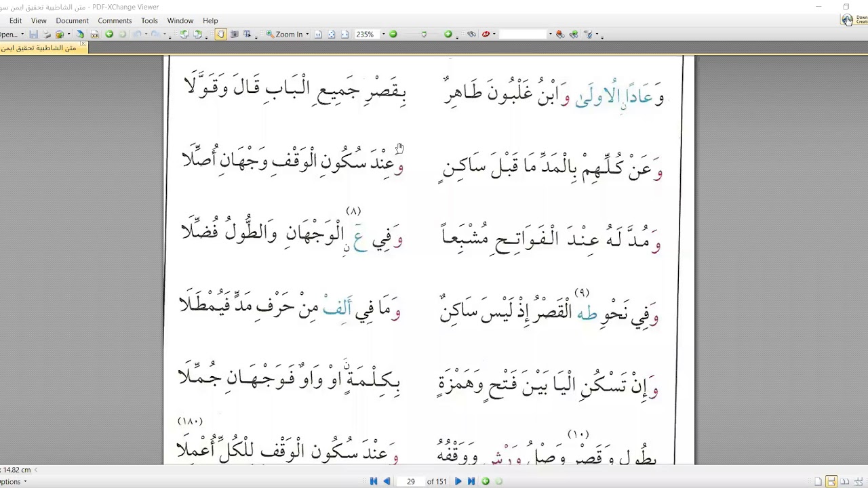This screenshot has height=488, width=868.
Task: Click the search options filter icon
Action: [x=589, y=34]
